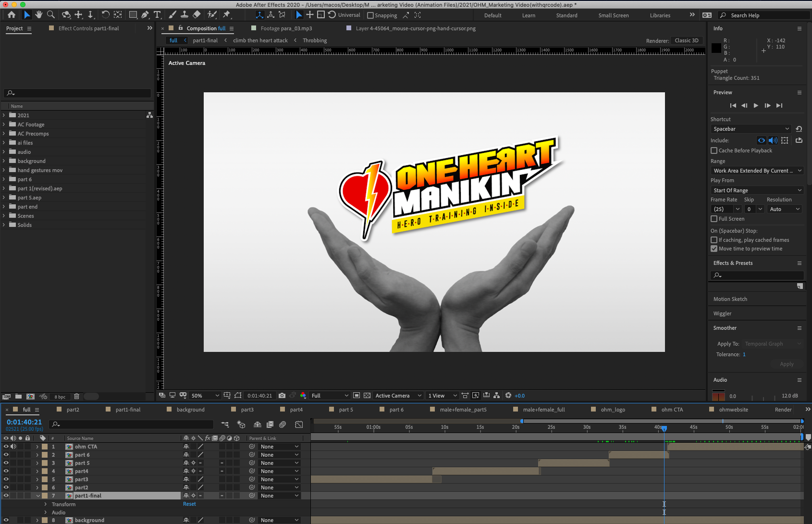Hide the part 5 layer
This screenshot has width=812, height=524.
click(6, 463)
